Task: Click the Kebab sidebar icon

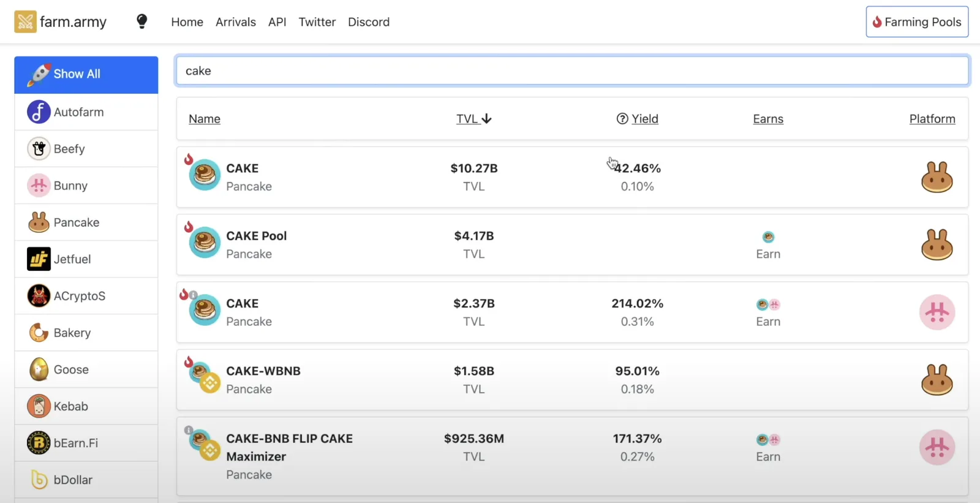Action: (x=39, y=406)
